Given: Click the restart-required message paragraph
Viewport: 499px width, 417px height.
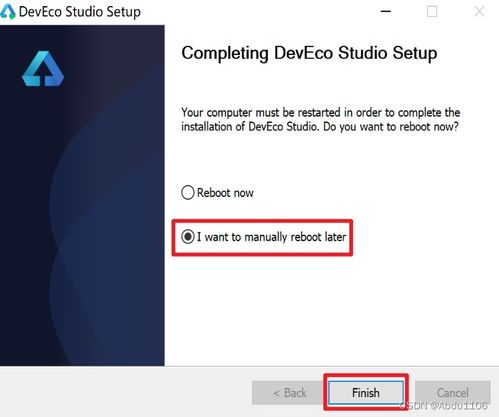Looking at the screenshot, I should click(321, 119).
